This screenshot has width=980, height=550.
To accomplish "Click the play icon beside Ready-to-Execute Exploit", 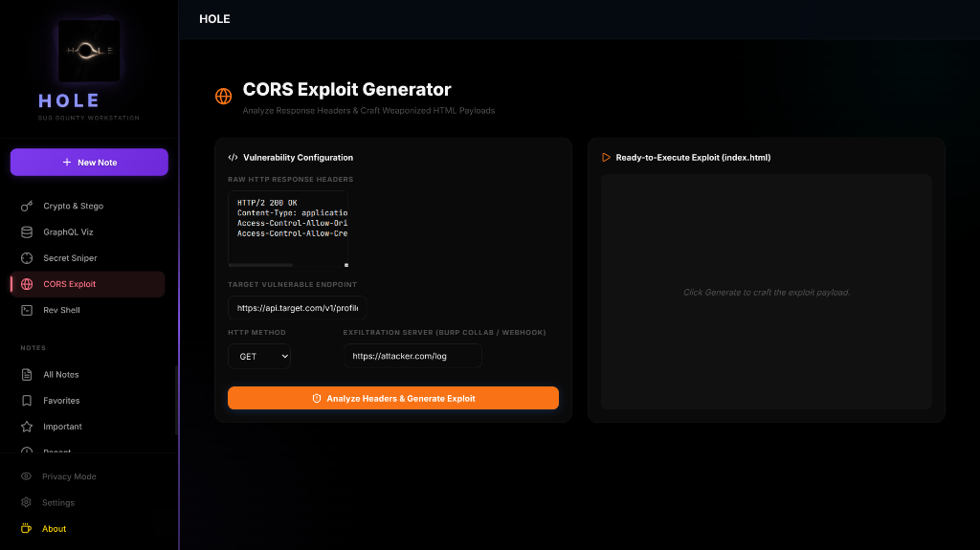I will (x=606, y=158).
